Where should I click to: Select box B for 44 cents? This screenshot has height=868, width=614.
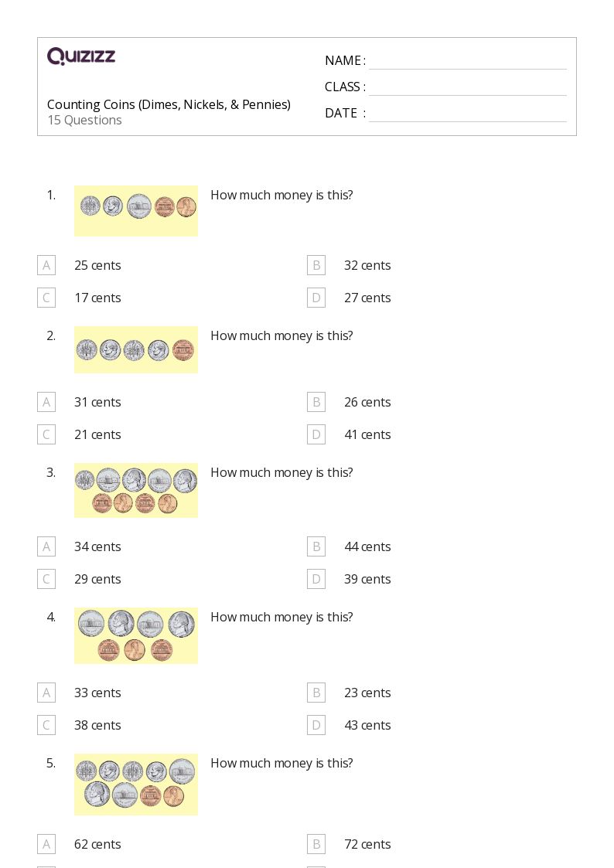tap(316, 546)
